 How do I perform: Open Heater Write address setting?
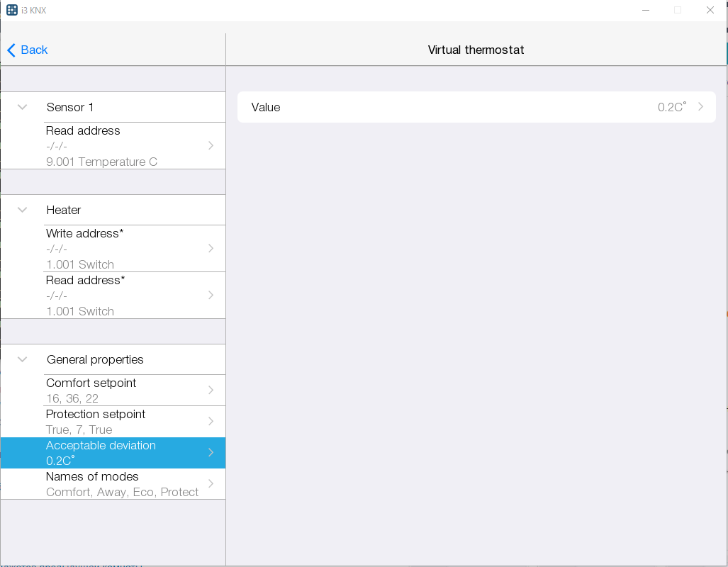[x=128, y=248]
